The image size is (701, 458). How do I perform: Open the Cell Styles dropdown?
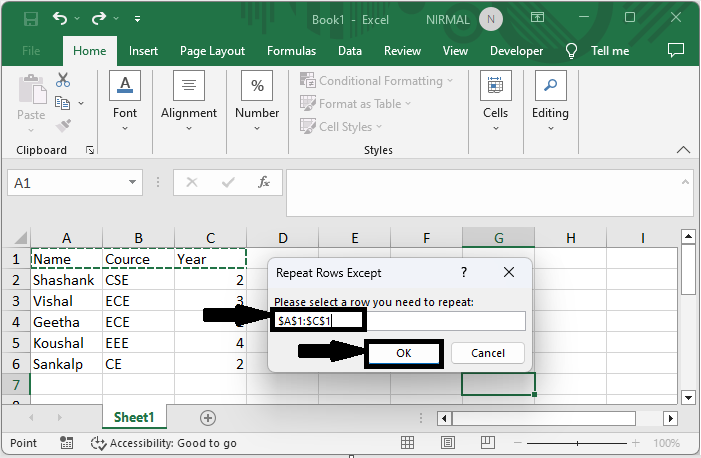pos(341,127)
